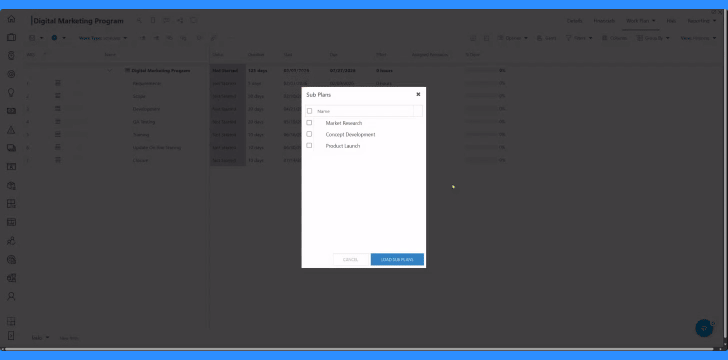Click the Load Sub Plans button
This screenshot has width=728, height=360.
(x=397, y=259)
